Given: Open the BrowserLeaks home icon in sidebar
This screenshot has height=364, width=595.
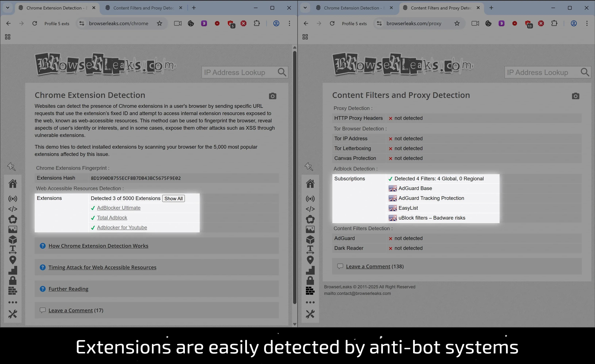Looking at the screenshot, I should (x=13, y=184).
